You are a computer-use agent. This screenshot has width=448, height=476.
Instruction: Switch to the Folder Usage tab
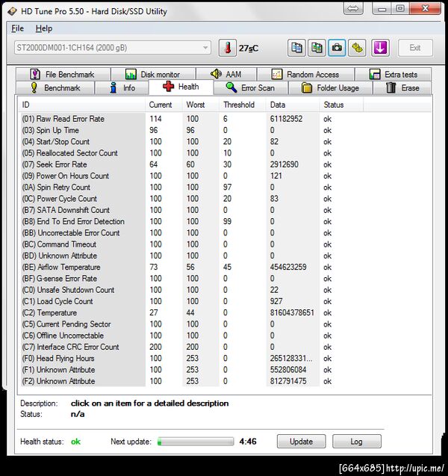(330, 87)
